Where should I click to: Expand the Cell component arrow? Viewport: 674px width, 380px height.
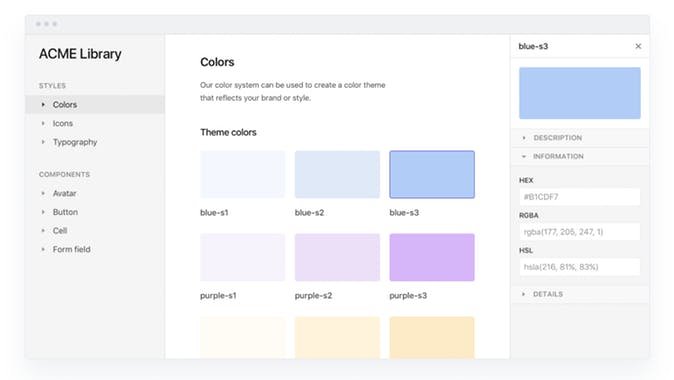pos(43,230)
